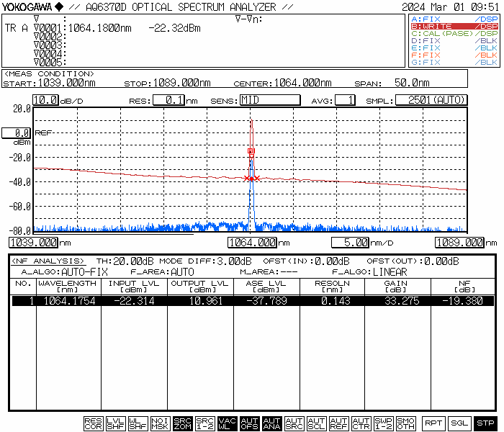Toggle the AUT OFS auto offset indicator
Viewport: 504px width, 432px height.
tap(249, 423)
